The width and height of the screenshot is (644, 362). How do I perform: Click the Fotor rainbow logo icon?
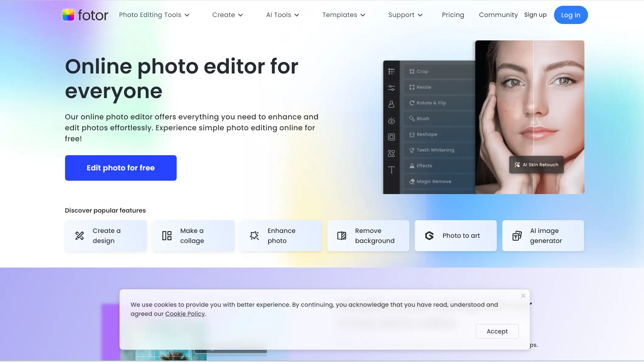[68, 15]
